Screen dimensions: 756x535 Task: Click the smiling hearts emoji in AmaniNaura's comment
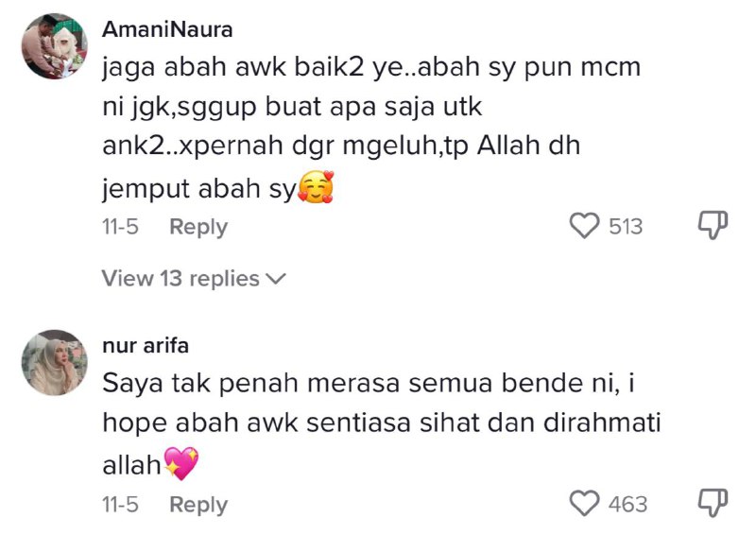tap(316, 187)
